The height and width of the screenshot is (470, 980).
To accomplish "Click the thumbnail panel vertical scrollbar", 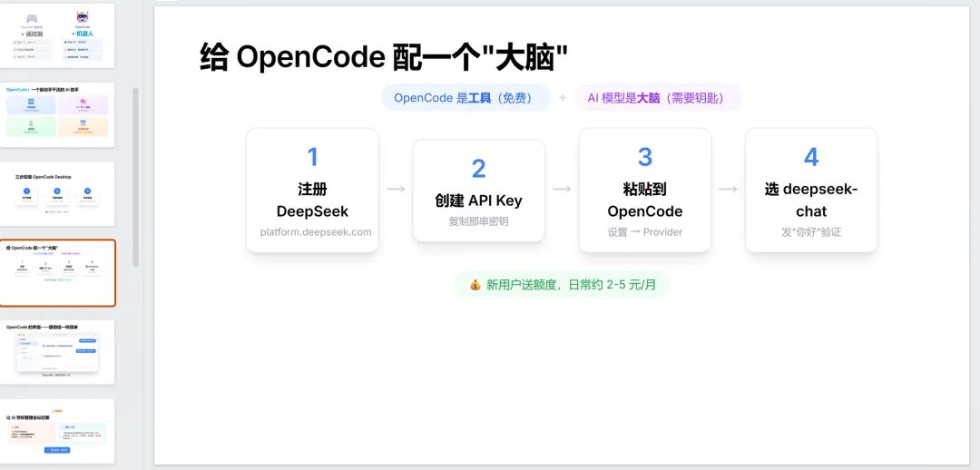I will pos(135,178).
